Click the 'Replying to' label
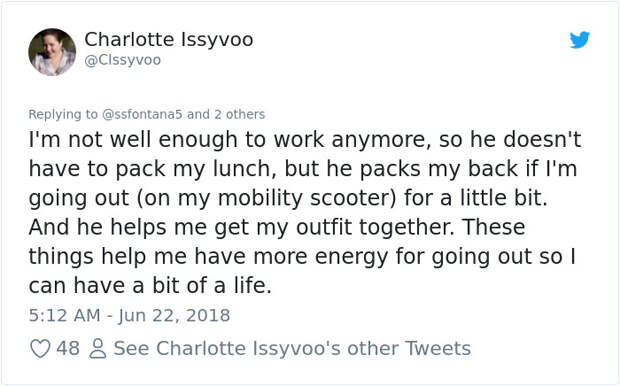Screen dimensions: 620x386 pos(63,114)
